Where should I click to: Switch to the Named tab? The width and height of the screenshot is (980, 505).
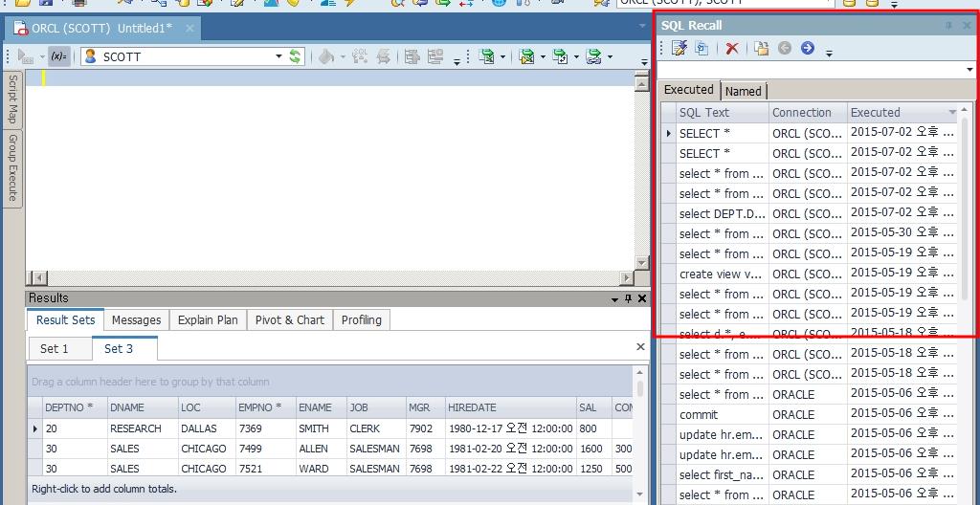[744, 91]
